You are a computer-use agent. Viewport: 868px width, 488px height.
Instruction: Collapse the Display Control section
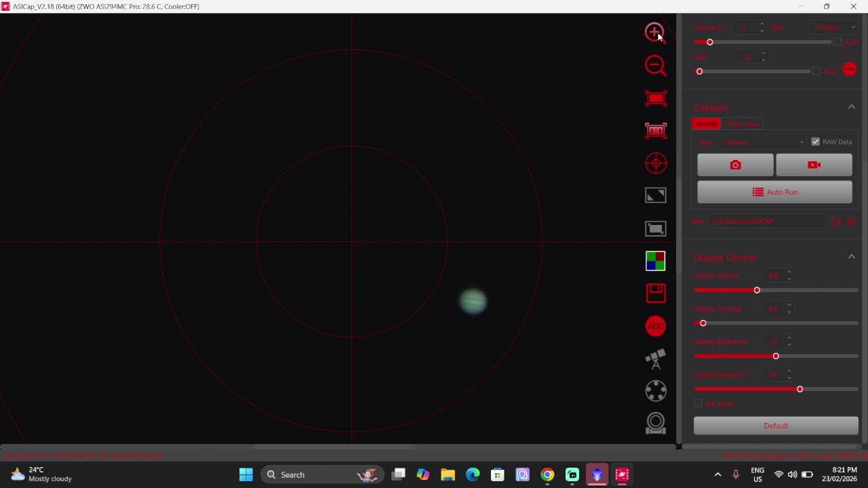tap(852, 257)
